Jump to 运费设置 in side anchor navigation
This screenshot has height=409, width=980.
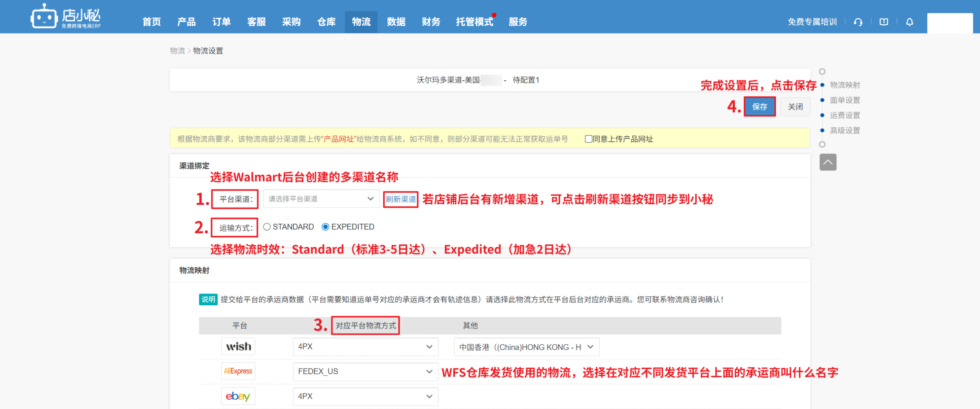tap(845, 115)
